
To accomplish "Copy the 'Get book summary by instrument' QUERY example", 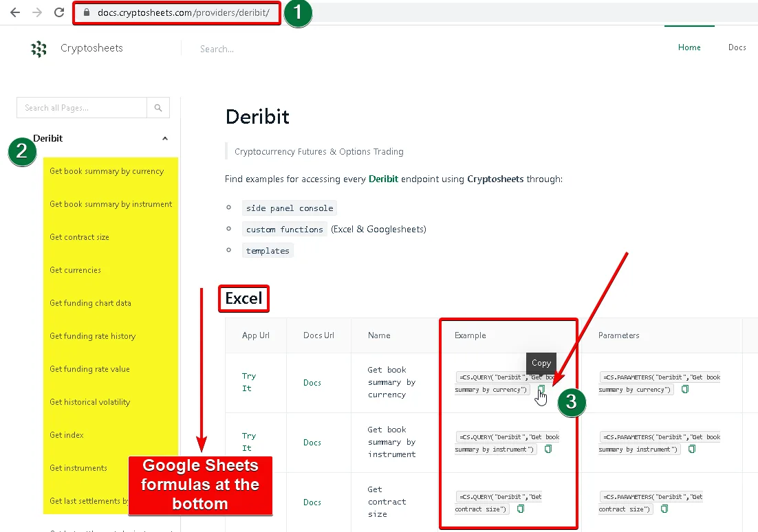I will click(x=548, y=449).
